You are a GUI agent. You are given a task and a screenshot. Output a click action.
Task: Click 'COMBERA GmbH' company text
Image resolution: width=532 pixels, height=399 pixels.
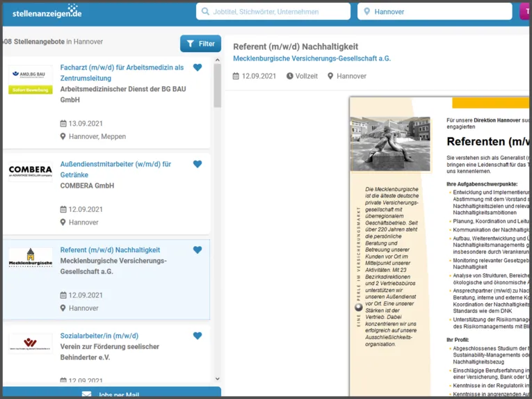[87, 186]
